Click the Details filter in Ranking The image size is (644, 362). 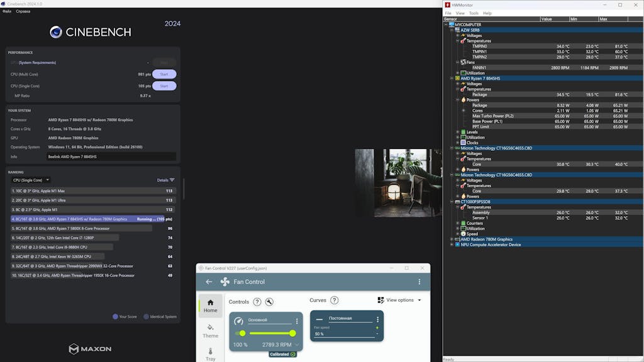[x=165, y=180]
